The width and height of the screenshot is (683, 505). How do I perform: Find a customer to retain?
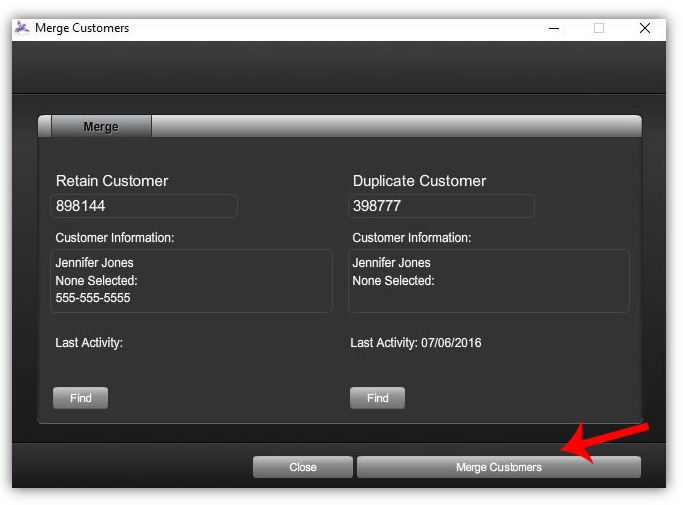coord(81,398)
